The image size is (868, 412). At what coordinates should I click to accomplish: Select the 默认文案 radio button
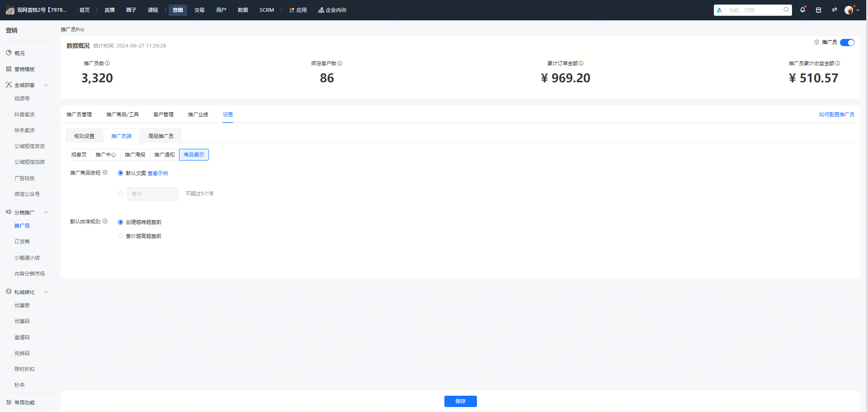click(x=120, y=173)
